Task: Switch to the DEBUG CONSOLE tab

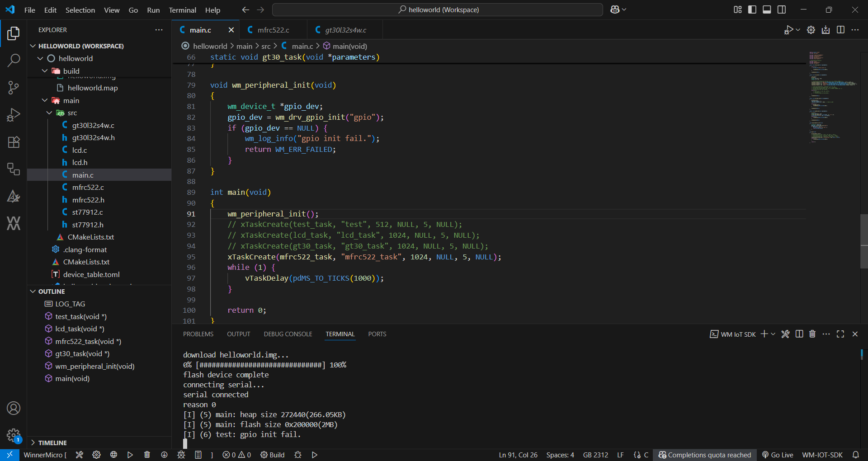Action: (288, 334)
